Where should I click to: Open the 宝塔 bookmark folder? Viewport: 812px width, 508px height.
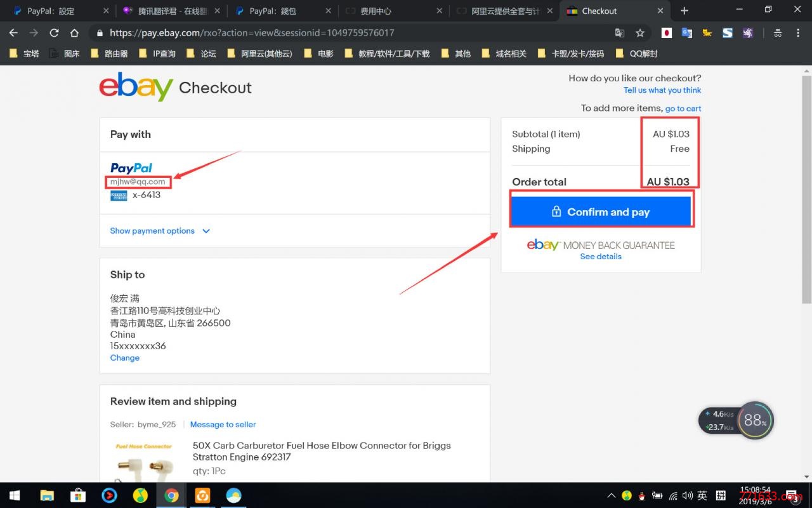tap(24, 54)
